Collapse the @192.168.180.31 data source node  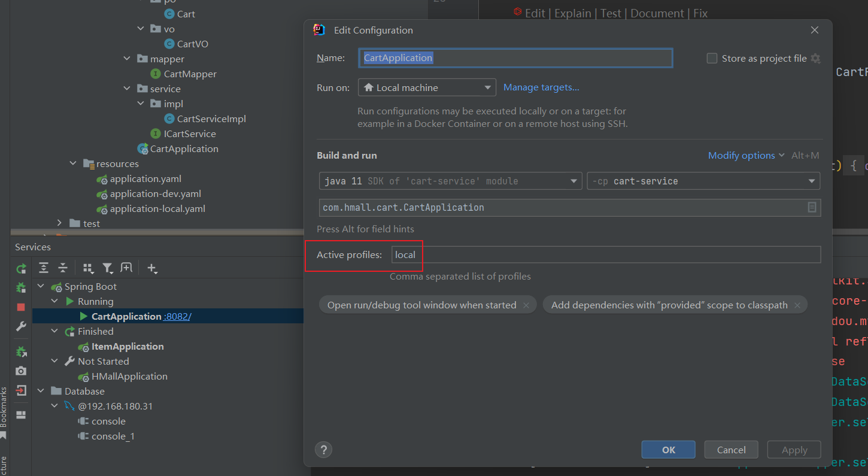[x=55, y=406]
